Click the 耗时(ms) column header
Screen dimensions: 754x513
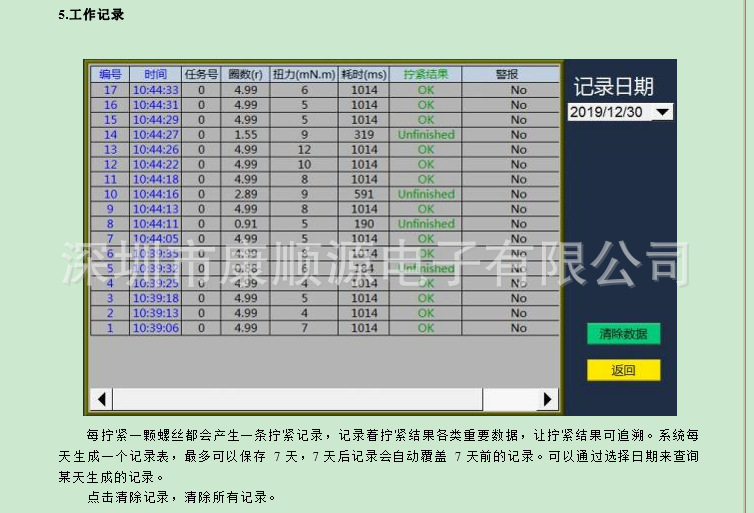tap(364, 74)
